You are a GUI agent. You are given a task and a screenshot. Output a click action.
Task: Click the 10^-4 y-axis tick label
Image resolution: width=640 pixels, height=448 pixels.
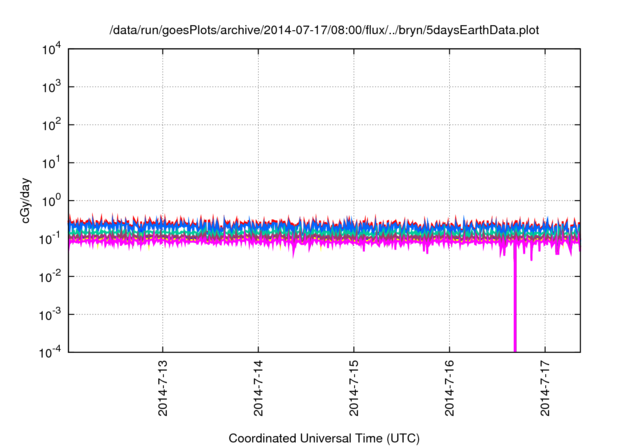point(50,352)
